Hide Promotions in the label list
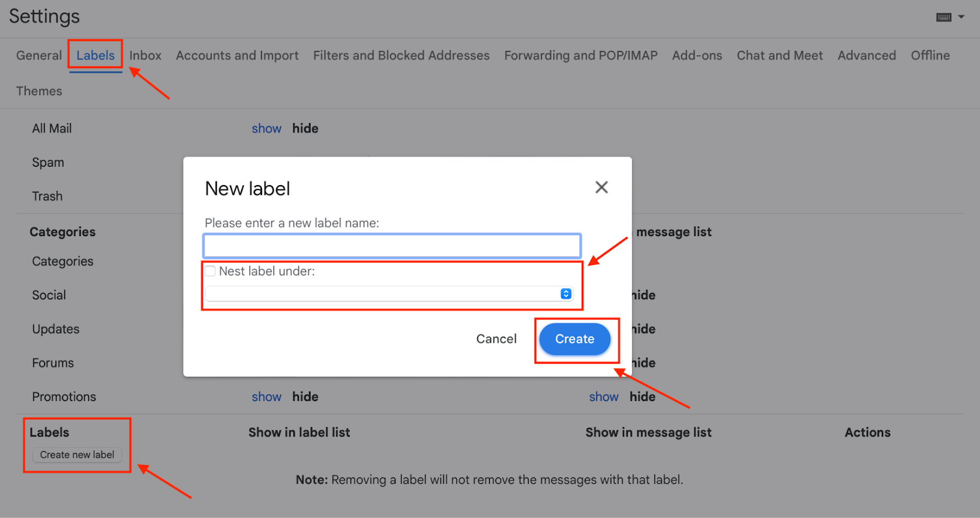The width and height of the screenshot is (980, 518). click(x=304, y=397)
